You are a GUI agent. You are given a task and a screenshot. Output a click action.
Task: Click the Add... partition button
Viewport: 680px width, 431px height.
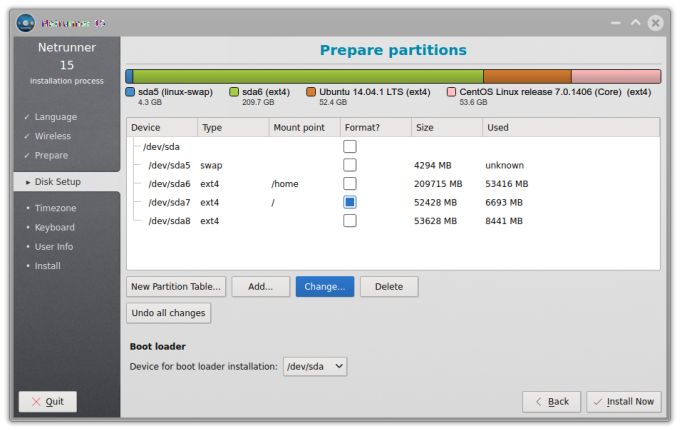[260, 287]
